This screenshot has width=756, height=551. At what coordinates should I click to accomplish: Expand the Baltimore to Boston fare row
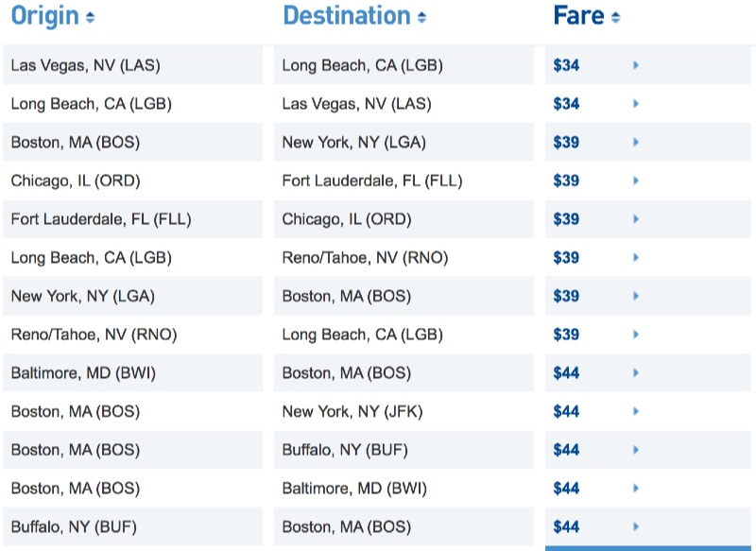coord(635,372)
